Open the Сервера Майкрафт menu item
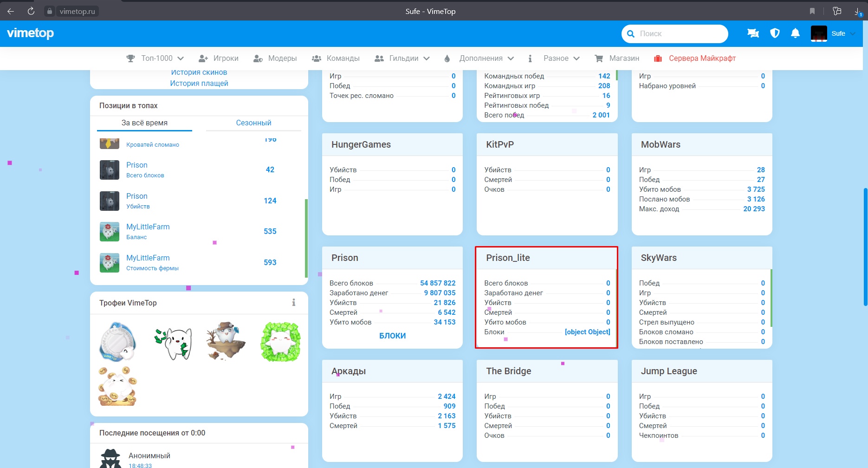Viewport: 868px width, 468px height. point(695,58)
